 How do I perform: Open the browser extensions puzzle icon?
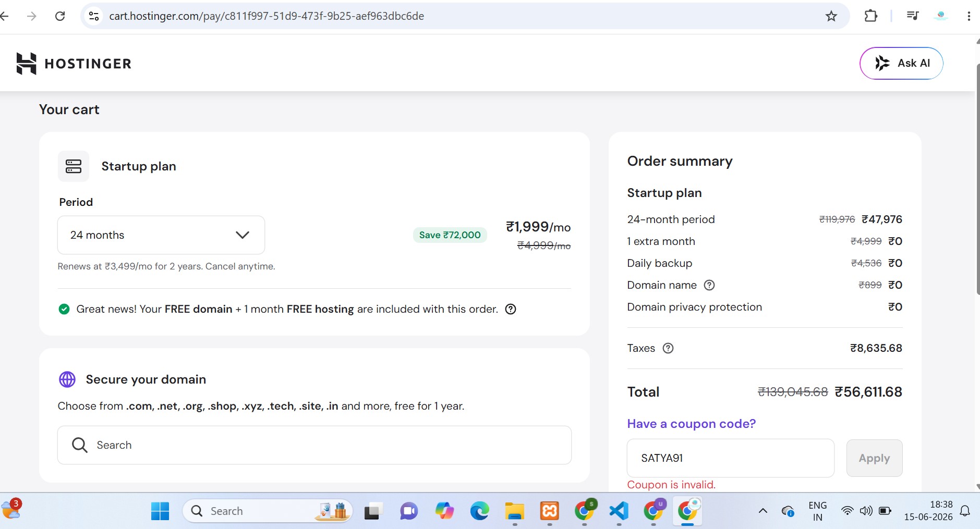pos(870,16)
